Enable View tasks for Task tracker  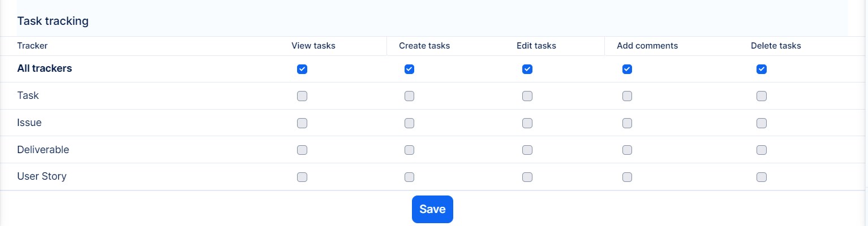(302, 96)
